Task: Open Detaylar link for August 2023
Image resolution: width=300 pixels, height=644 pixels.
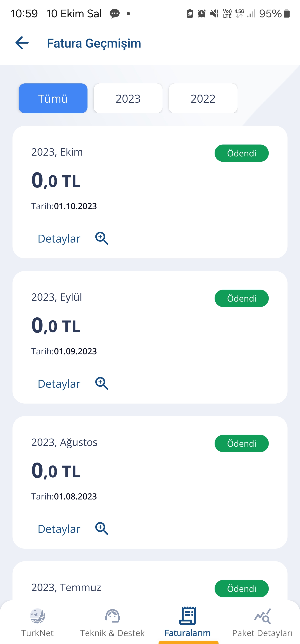Action: (x=59, y=529)
